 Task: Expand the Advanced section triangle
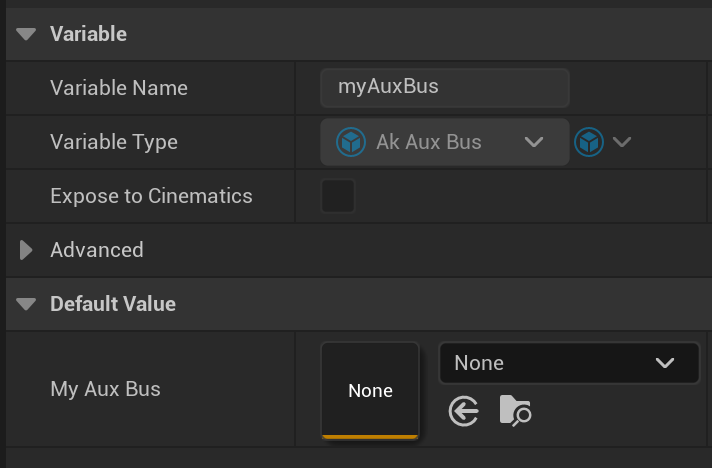(27, 250)
